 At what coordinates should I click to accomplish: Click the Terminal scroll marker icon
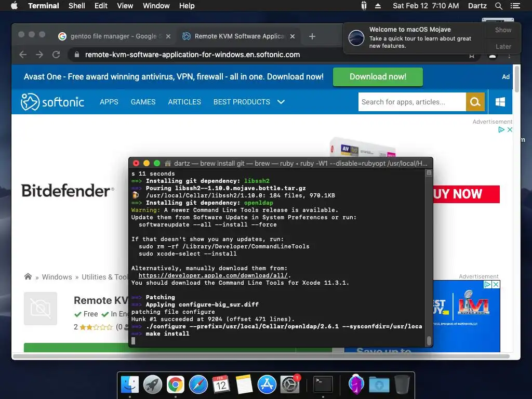[429, 172]
